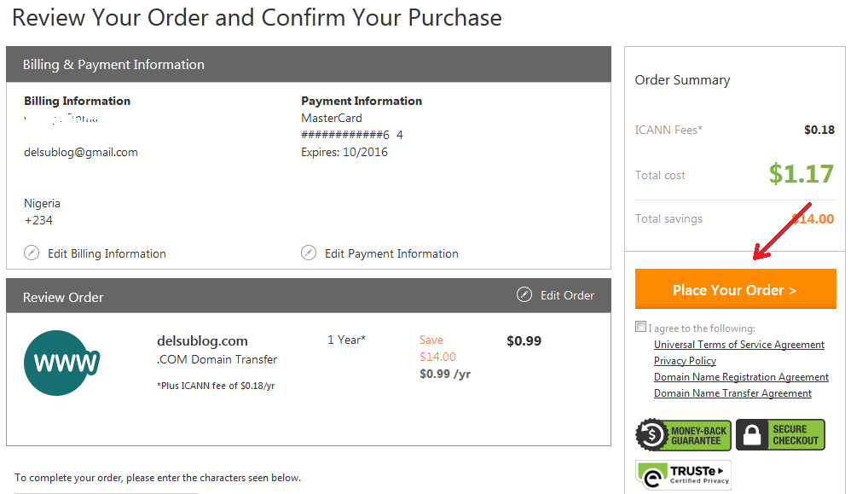
Task: Place your order with the orange button
Action: pyautogui.click(x=736, y=289)
